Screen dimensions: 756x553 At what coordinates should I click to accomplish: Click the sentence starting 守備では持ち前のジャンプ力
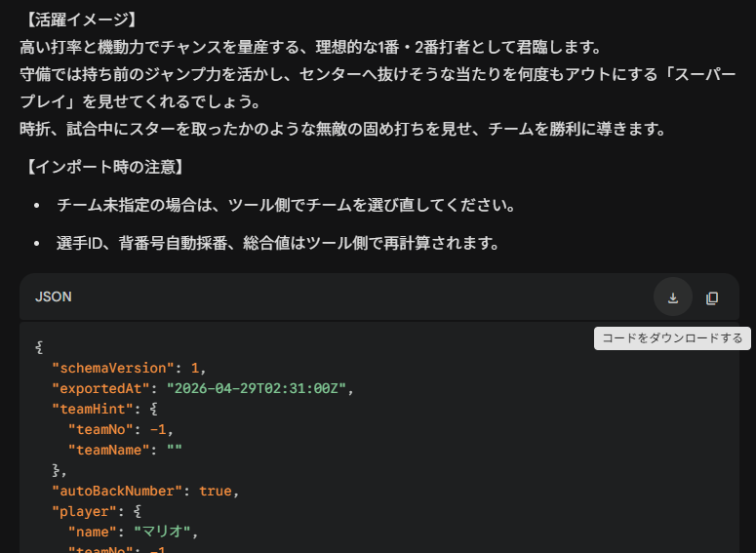click(x=378, y=88)
